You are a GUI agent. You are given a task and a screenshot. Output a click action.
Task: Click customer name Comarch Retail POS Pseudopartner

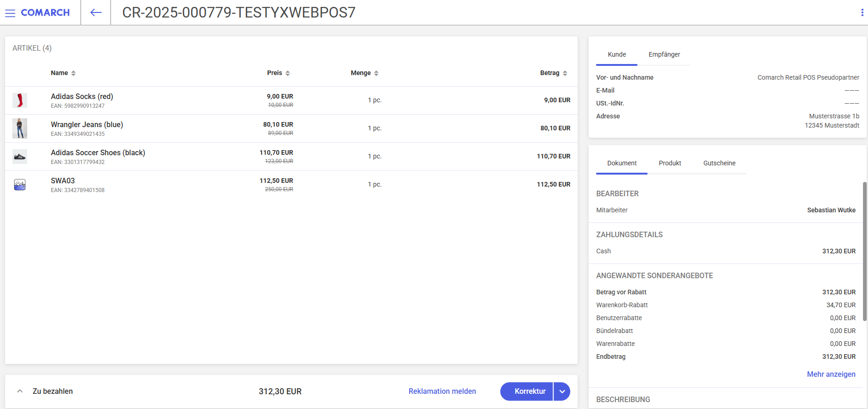pyautogui.click(x=808, y=77)
